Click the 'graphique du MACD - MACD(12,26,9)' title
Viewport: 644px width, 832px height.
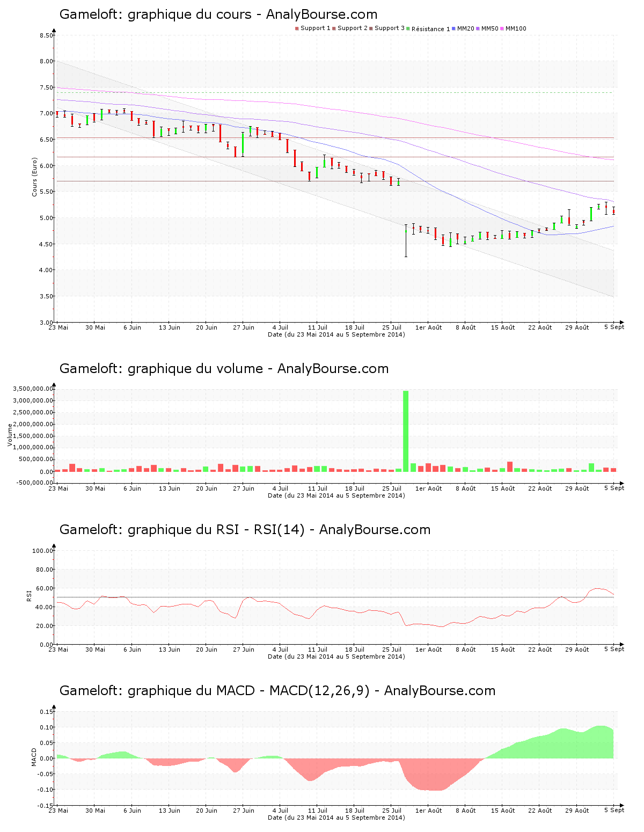point(248,691)
